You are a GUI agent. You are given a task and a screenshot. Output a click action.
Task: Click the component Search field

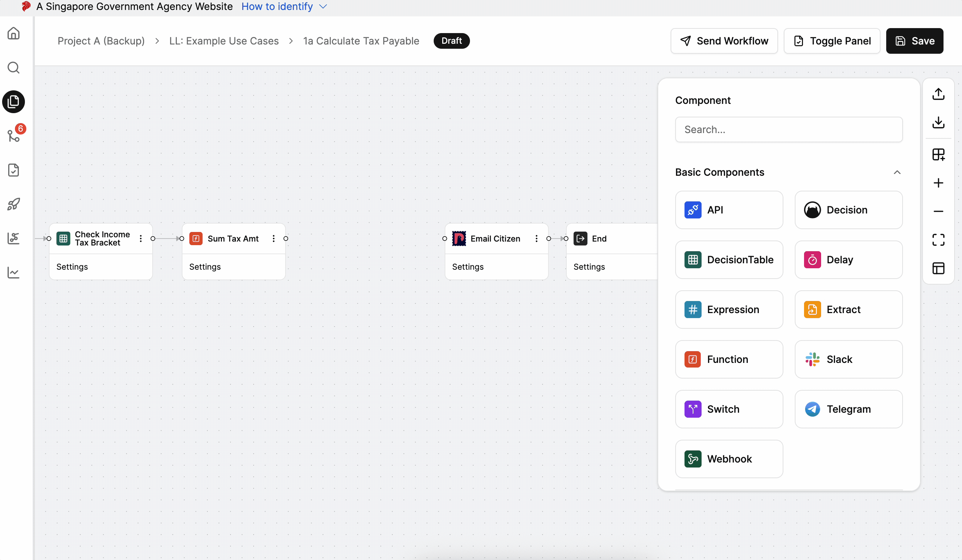789,130
